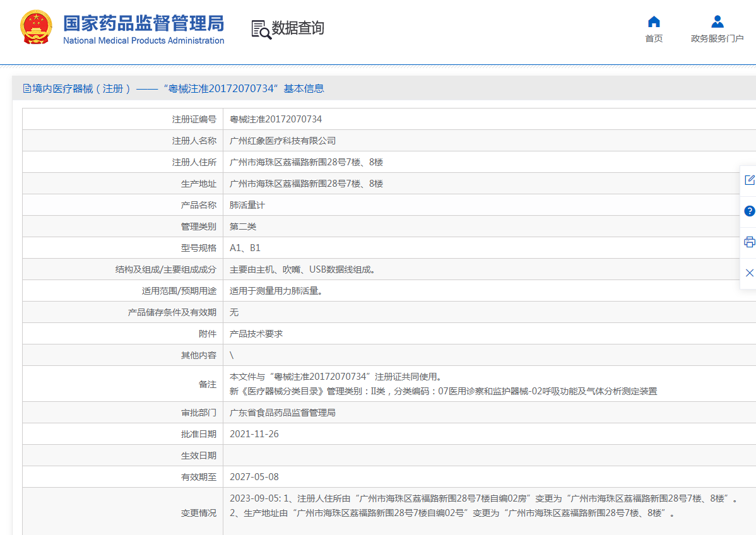Image resolution: width=756 pixels, height=535 pixels.
Task: Click the 首页 label
Action: click(x=654, y=38)
